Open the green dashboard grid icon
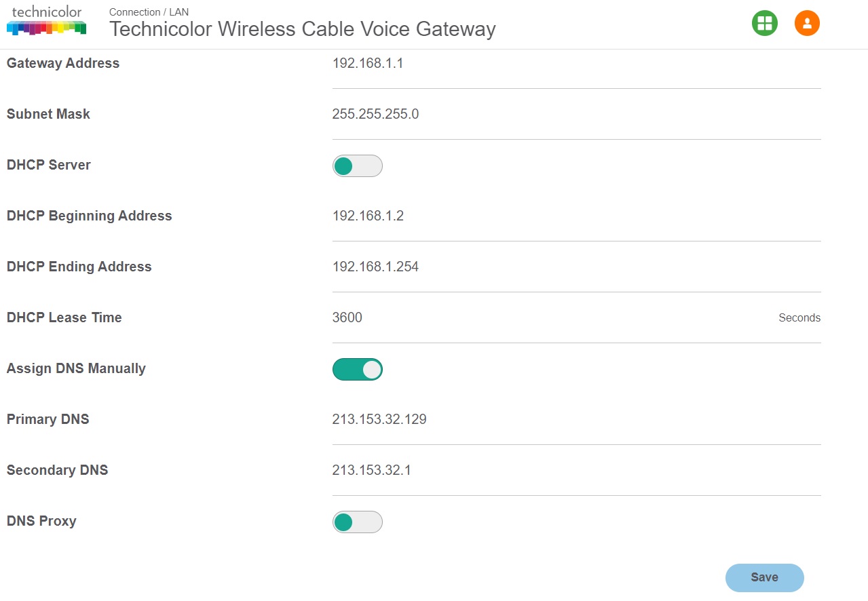 pyautogui.click(x=764, y=23)
